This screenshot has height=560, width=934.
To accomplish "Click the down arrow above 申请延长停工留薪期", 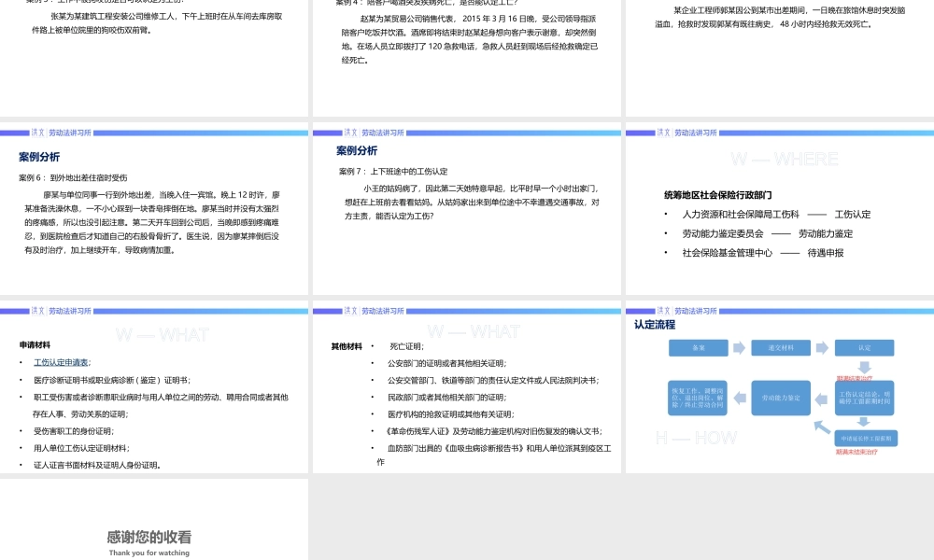I will [864, 422].
